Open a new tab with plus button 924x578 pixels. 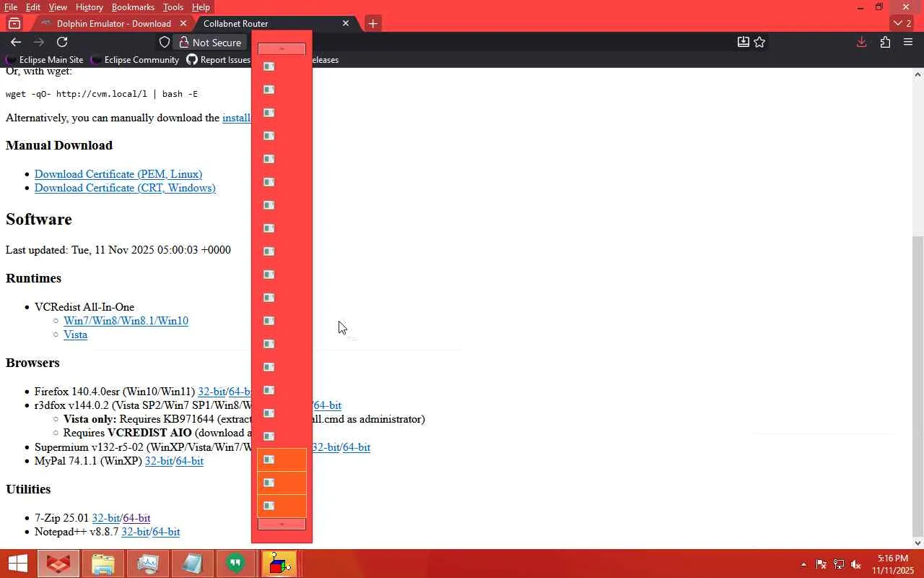pos(372,23)
